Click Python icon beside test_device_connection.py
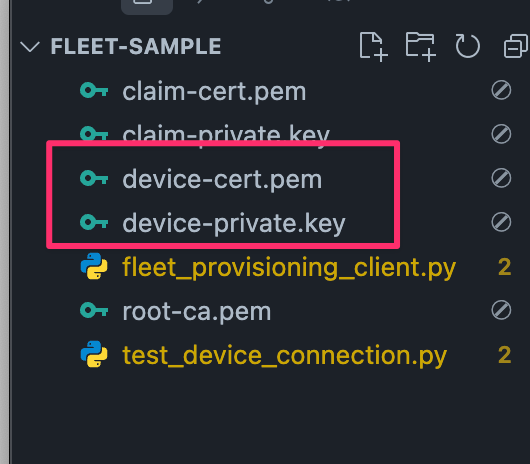Screen dimensions: 530x464 (94, 354)
